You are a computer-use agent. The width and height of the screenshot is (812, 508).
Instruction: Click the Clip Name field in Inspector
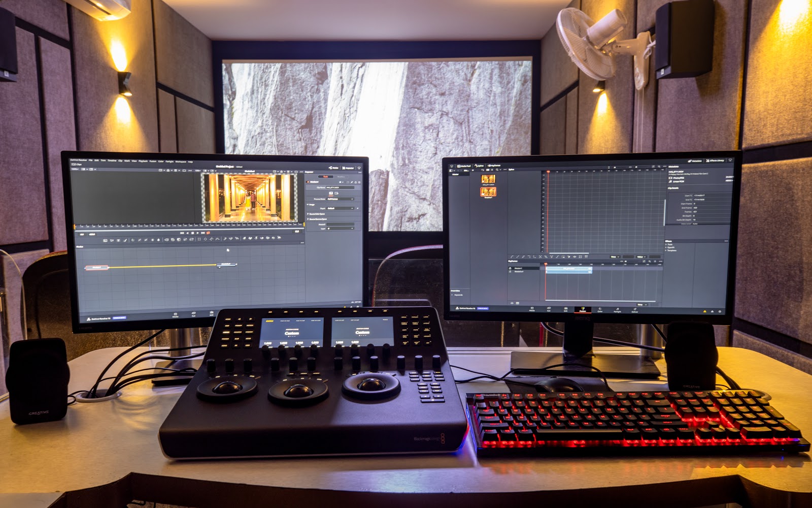click(x=341, y=187)
